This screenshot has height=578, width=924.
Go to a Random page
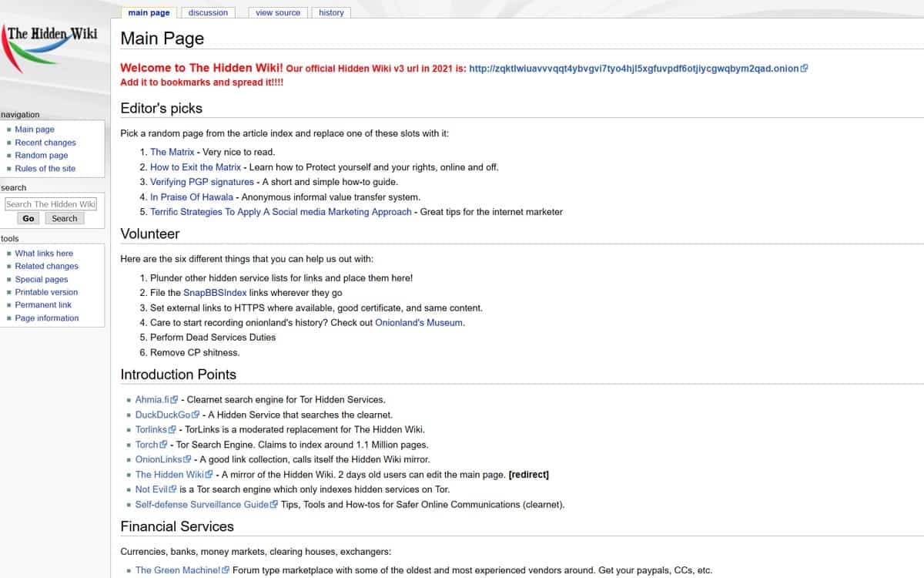coord(42,155)
